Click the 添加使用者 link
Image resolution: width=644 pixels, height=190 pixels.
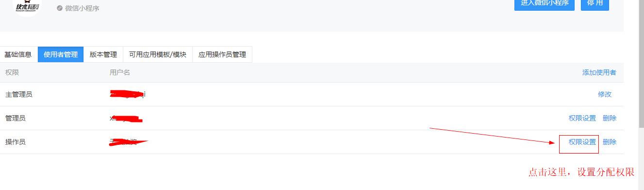pyautogui.click(x=599, y=72)
